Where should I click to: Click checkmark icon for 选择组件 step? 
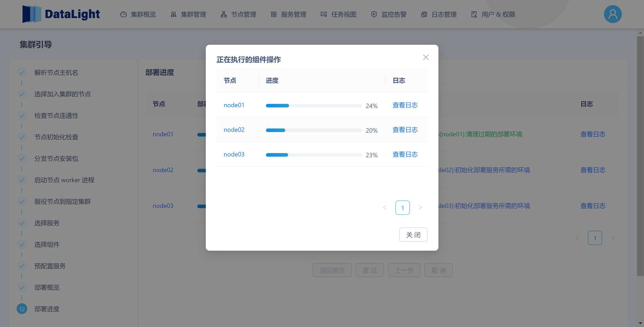pos(22,245)
